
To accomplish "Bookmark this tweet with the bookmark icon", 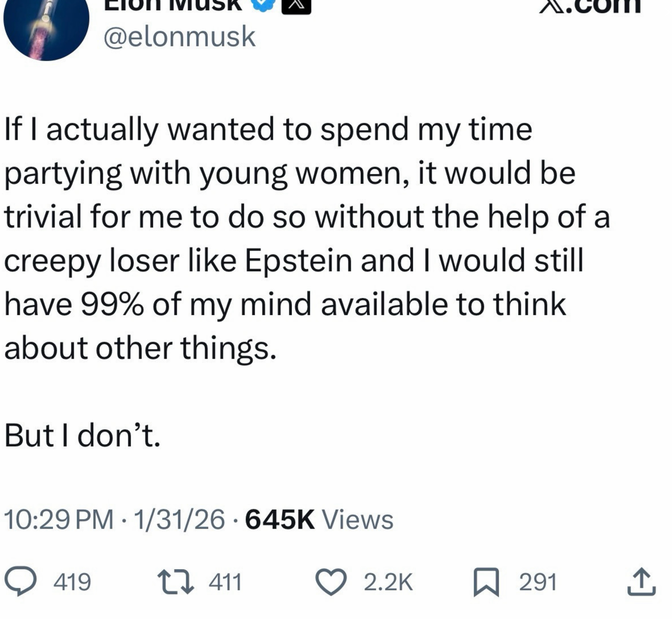I will (x=486, y=582).
